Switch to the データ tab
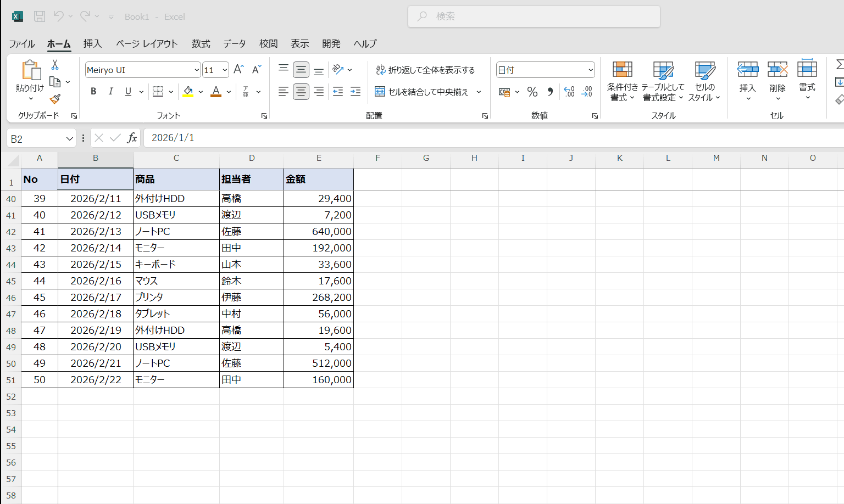The width and height of the screenshot is (844, 504). (x=235, y=44)
